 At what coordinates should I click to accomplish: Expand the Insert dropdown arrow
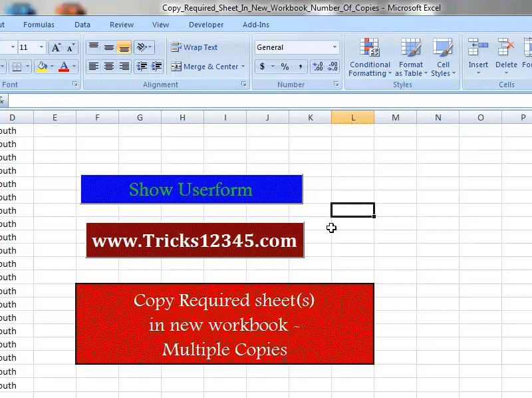coord(478,73)
